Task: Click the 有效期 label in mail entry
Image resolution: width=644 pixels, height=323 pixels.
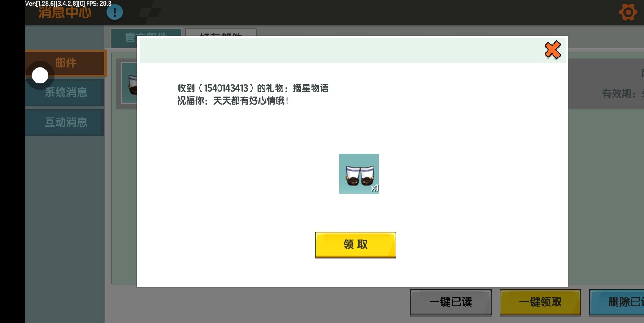Action: (619, 94)
